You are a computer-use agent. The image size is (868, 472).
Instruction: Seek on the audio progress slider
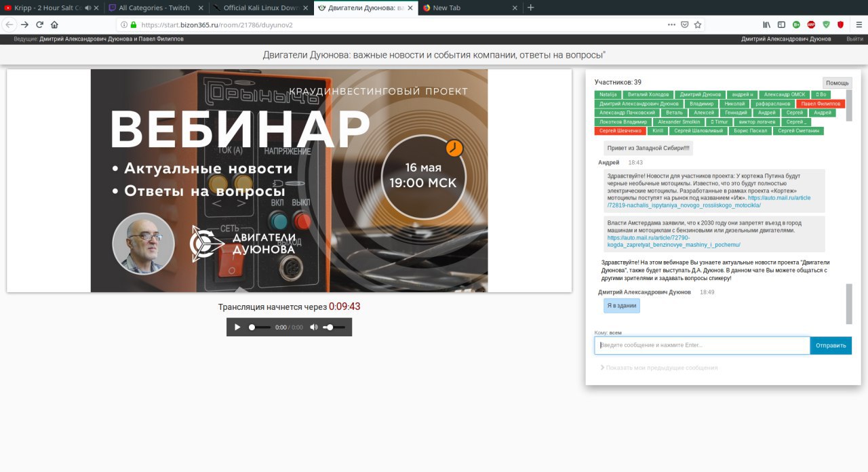pyautogui.click(x=260, y=327)
